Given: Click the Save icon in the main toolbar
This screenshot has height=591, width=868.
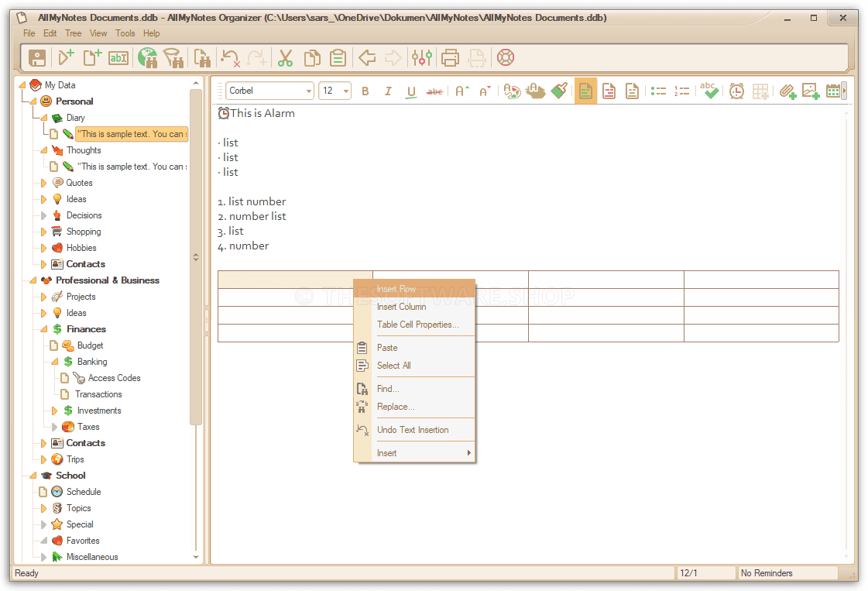Looking at the screenshot, I should click(37, 57).
